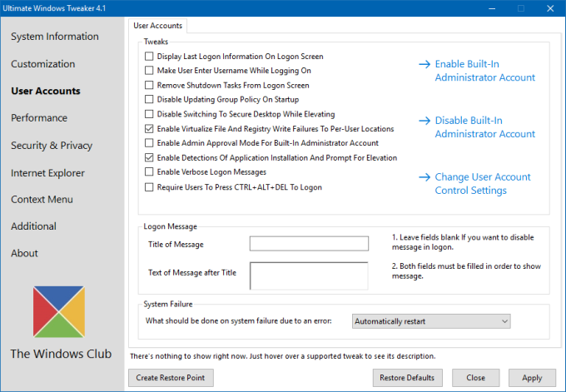The width and height of the screenshot is (566, 392).
Task: Tick Remove Shutdown Tasks From Logon Screen
Action: click(149, 85)
